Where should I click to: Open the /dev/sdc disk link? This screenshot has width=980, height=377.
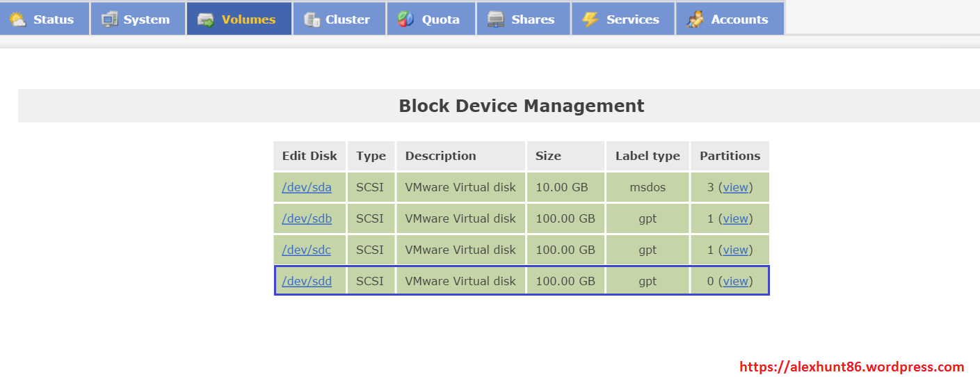(x=307, y=250)
